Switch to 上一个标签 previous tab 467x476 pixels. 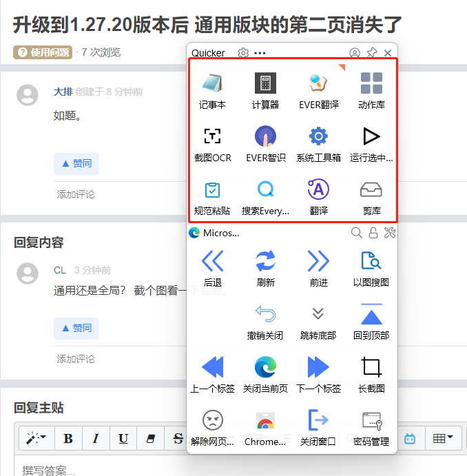click(212, 375)
